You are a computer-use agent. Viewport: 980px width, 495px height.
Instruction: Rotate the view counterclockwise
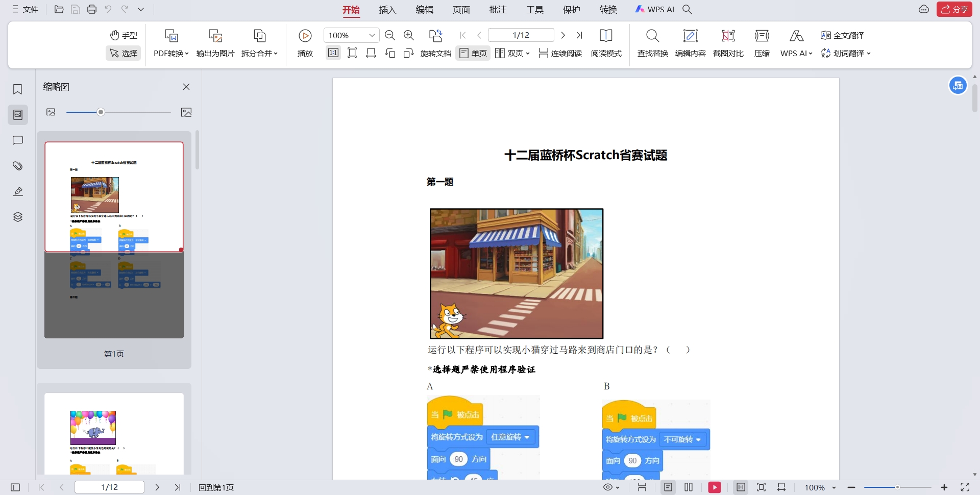tap(390, 53)
